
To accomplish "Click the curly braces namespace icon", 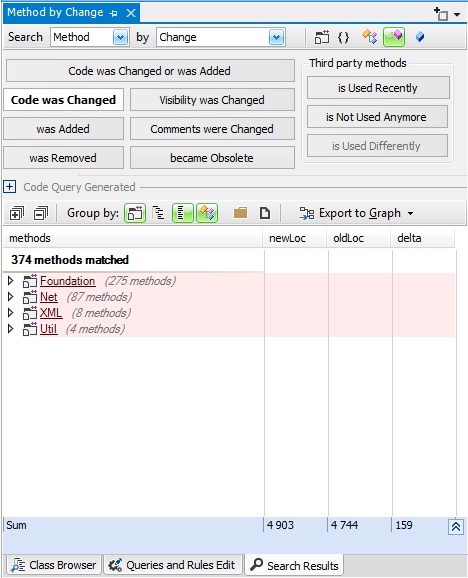I will coord(343,37).
